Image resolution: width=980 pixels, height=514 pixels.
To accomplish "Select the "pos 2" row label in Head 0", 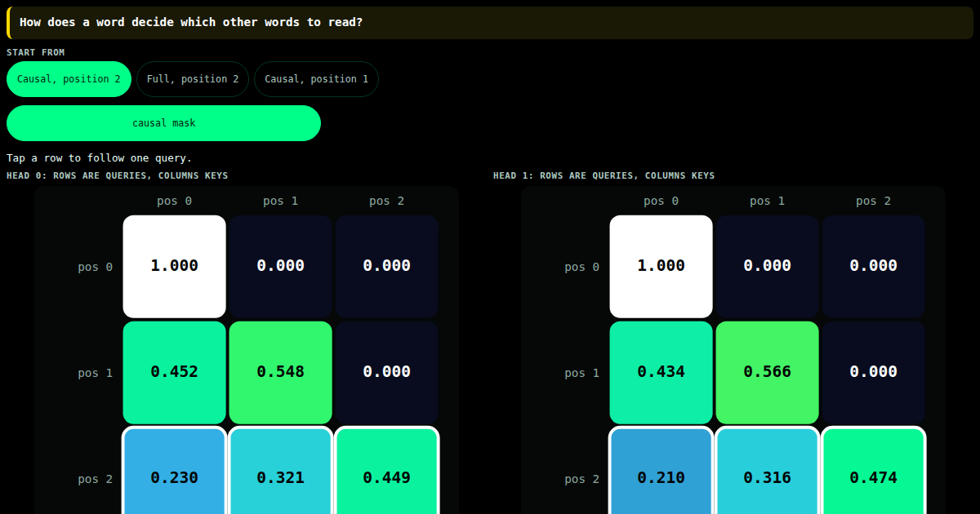I will click(96, 479).
